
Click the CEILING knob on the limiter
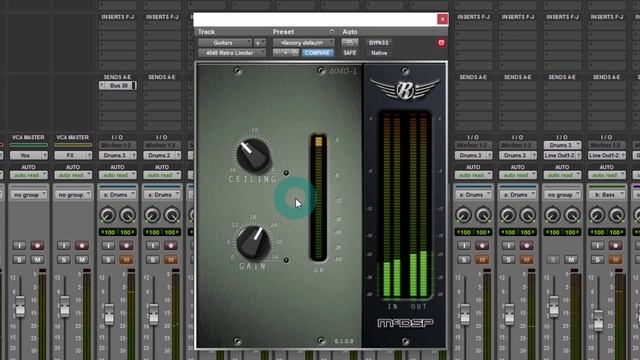click(253, 154)
